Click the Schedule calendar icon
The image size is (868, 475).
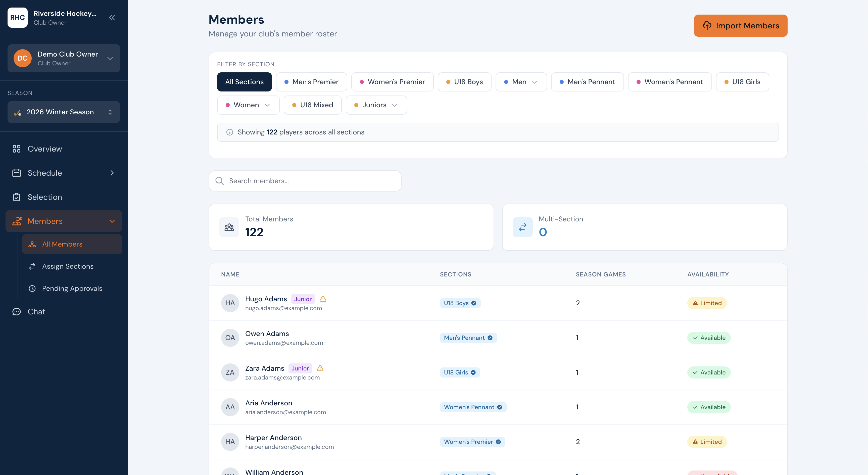click(x=17, y=173)
